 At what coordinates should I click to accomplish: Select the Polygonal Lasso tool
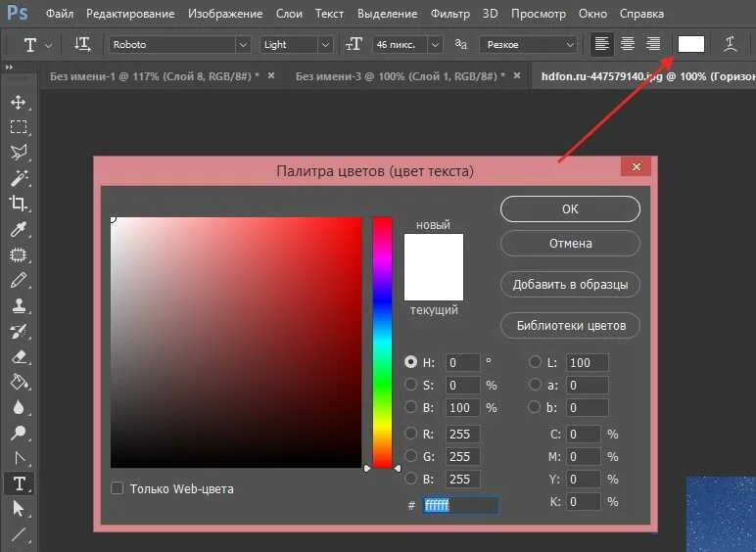(19, 153)
